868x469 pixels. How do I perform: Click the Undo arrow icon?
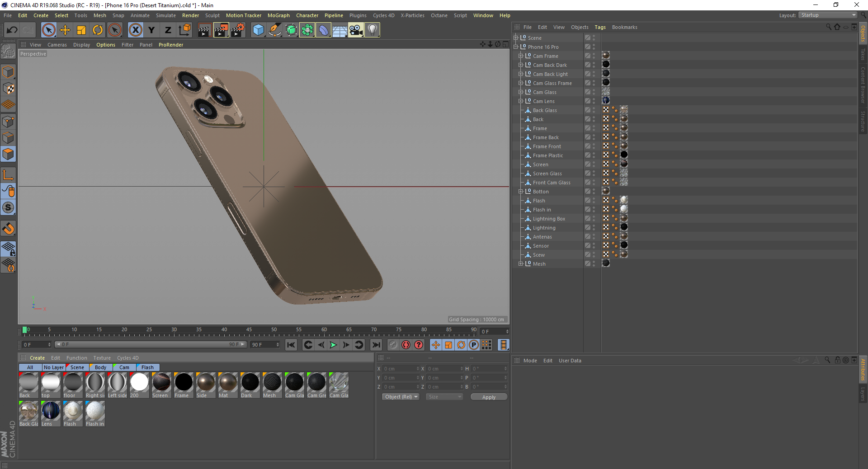click(12, 30)
